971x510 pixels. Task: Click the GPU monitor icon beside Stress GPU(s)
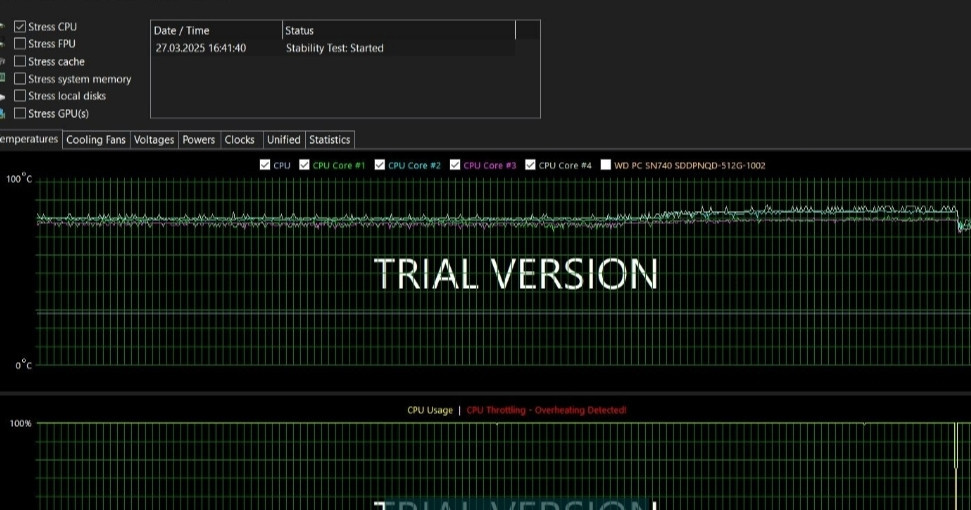click(3, 113)
